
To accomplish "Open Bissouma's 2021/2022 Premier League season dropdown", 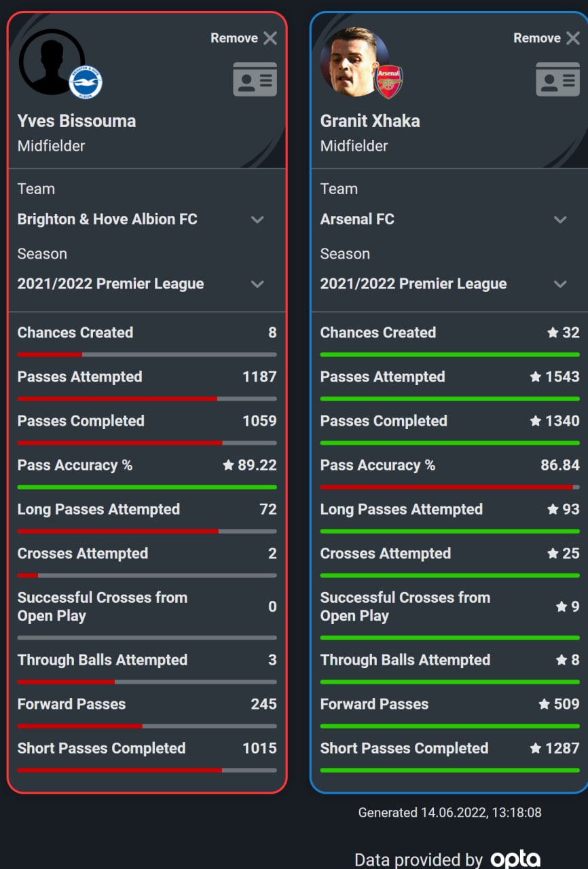I will 257,284.
